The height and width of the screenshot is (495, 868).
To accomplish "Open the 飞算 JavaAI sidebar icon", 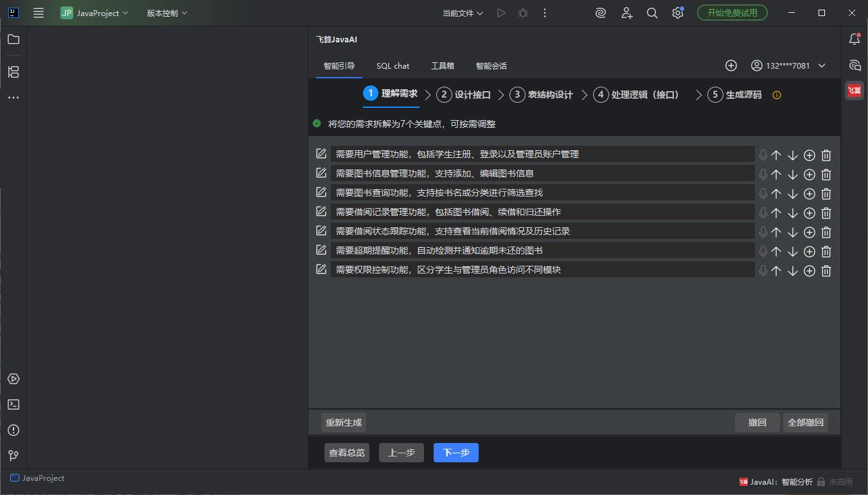I will pyautogui.click(x=855, y=91).
